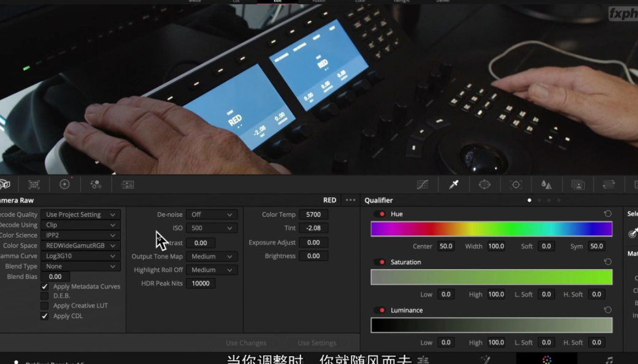The width and height of the screenshot is (638, 364).
Task: Click the Contrast 0.00 field
Action: (201, 243)
